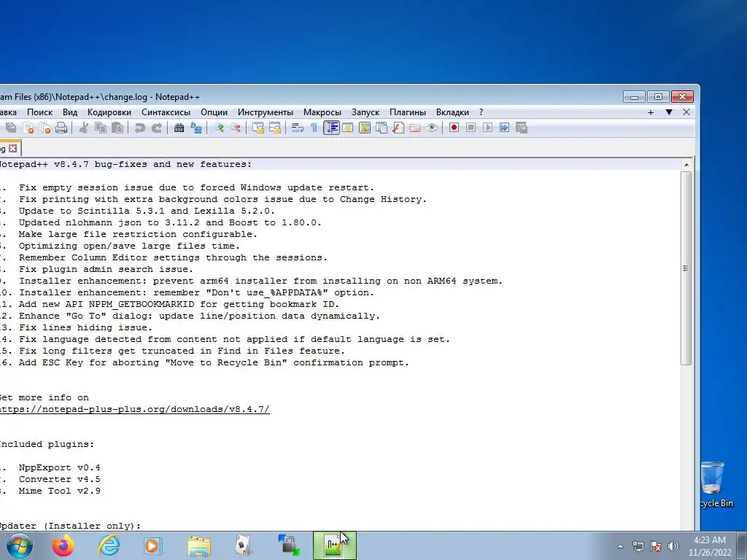Screen dimensions: 747x560
Task: Open Windows Media Player taskbar icon
Action: pyautogui.click(x=153, y=545)
